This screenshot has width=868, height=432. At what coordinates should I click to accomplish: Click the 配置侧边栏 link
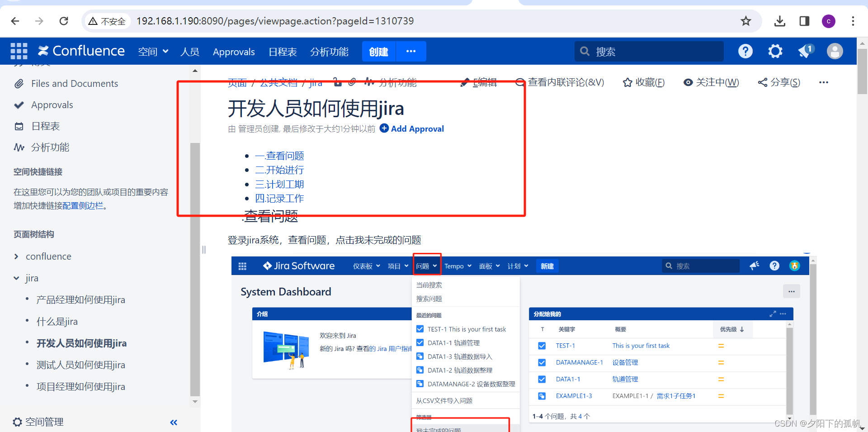click(x=83, y=206)
